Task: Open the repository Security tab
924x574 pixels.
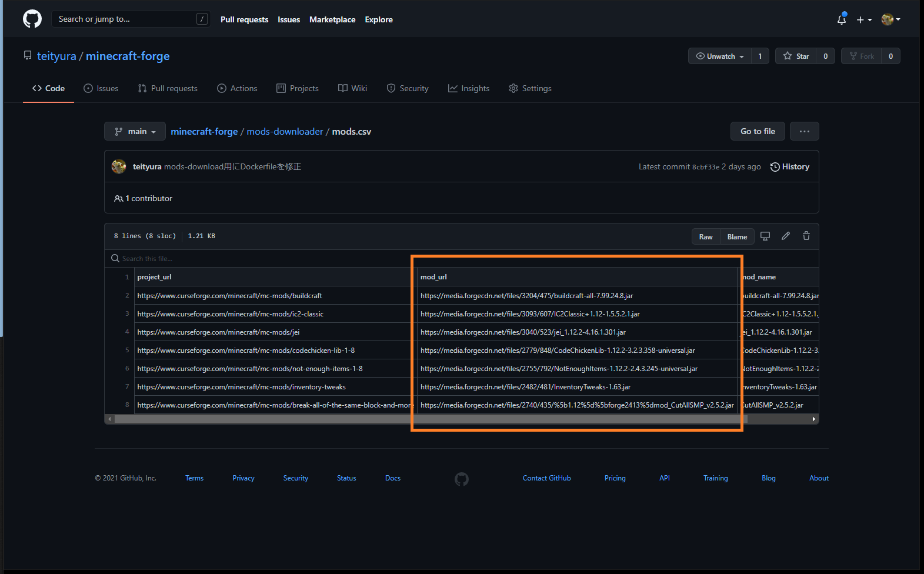Action: [x=408, y=88]
